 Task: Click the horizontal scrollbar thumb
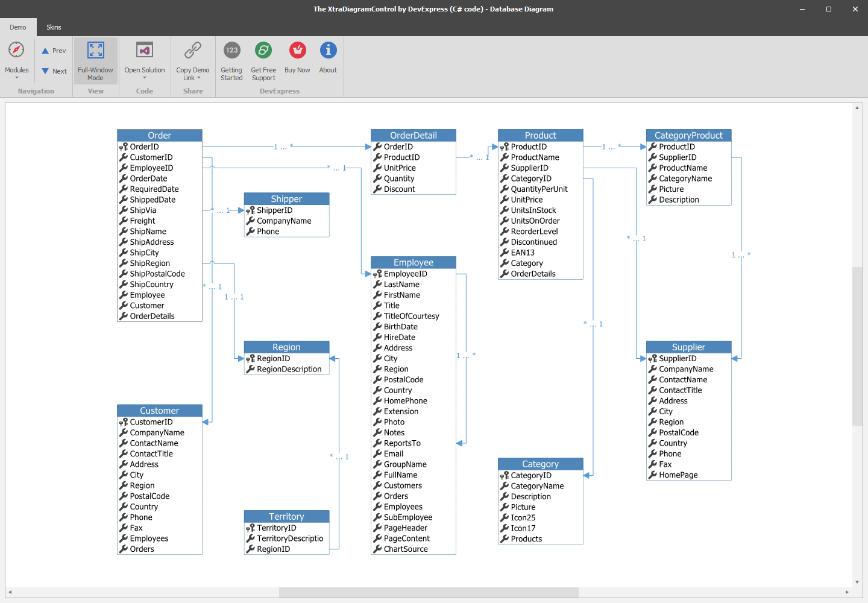tap(428, 592)
